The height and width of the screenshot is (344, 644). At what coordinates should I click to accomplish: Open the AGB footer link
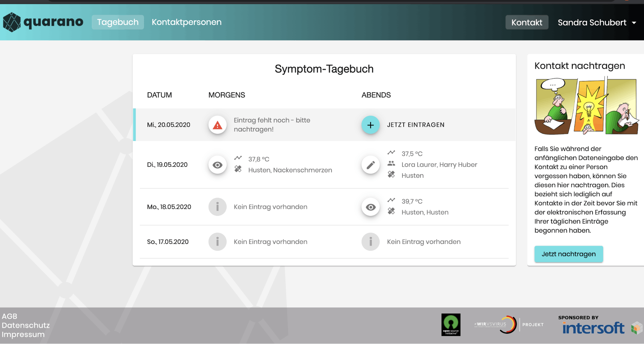[x=10, y=316]
